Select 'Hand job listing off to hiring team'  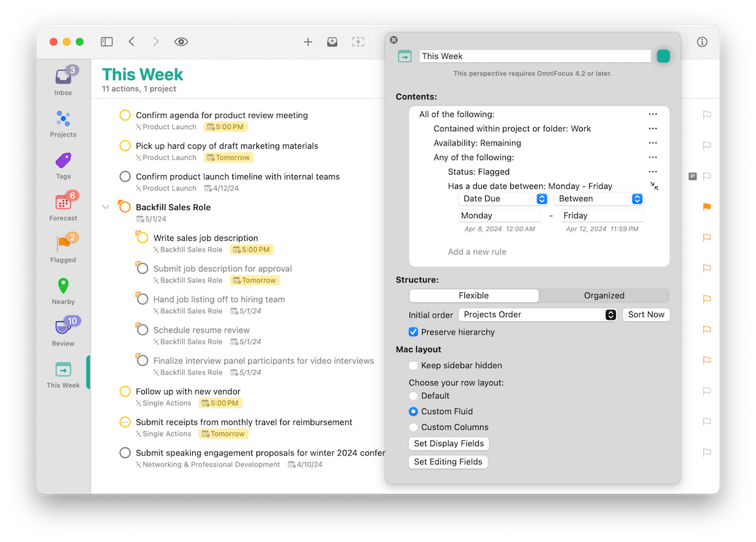(x=219, y=299)
